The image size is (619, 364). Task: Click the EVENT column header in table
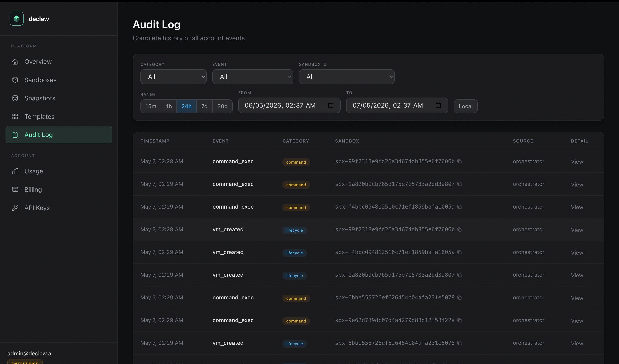(x=221, y=141)
